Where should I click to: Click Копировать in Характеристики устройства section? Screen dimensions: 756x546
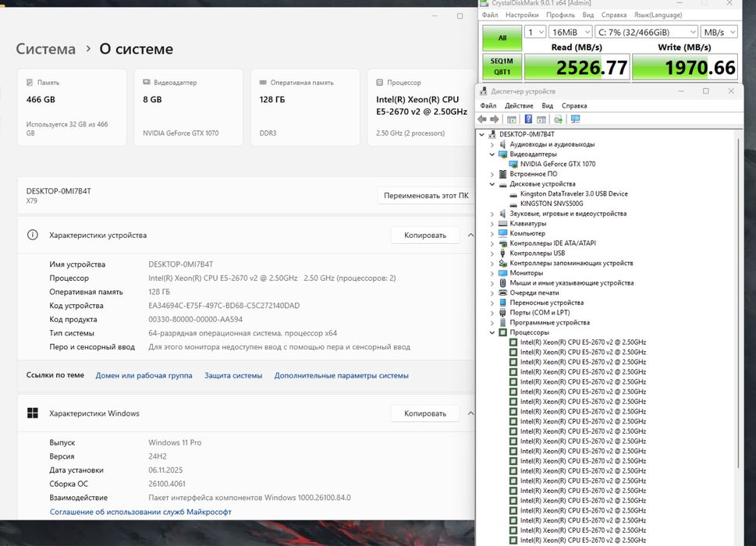[x=424, y=236]
